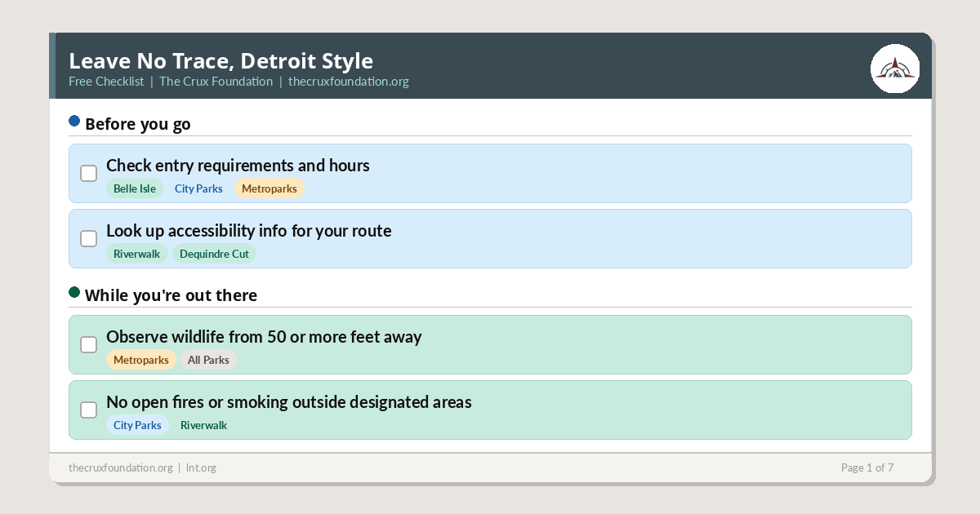Select the Belle Isle tag
The height and width of the screenshot is (514, 980).
click(x=135, y=188)
